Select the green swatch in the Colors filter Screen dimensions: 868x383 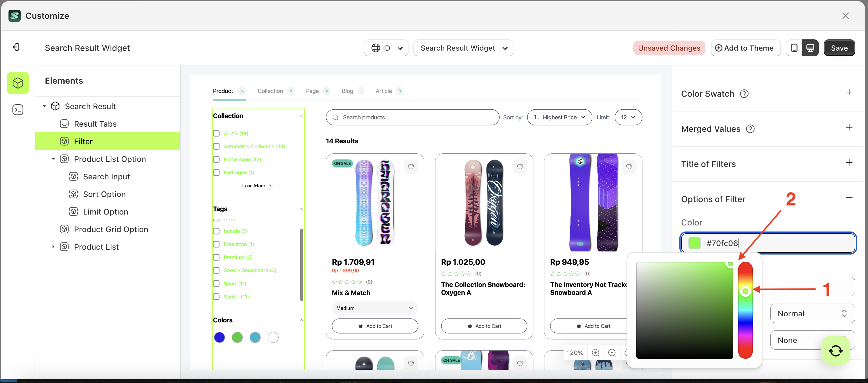click(237, 337)
